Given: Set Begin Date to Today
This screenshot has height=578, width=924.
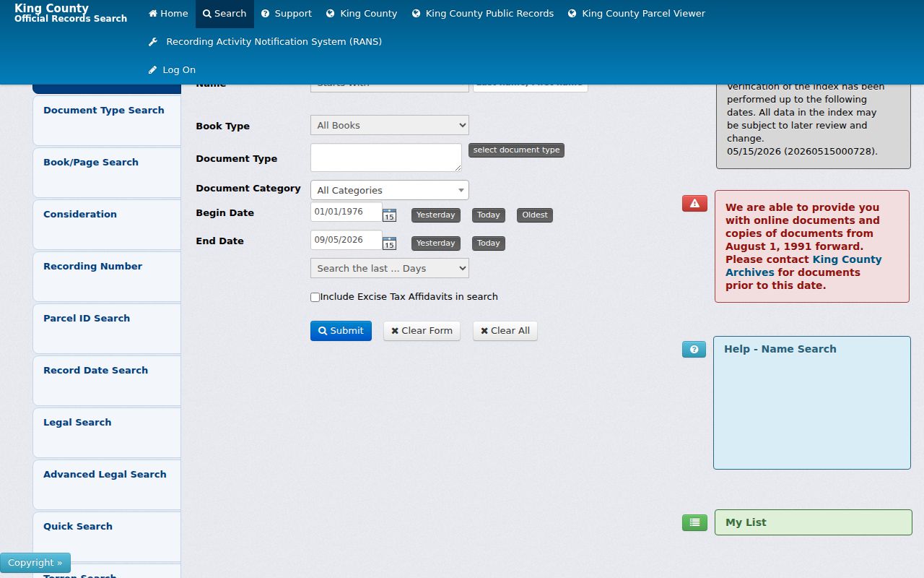Looking at the screenshot, I should pos(489,215).
